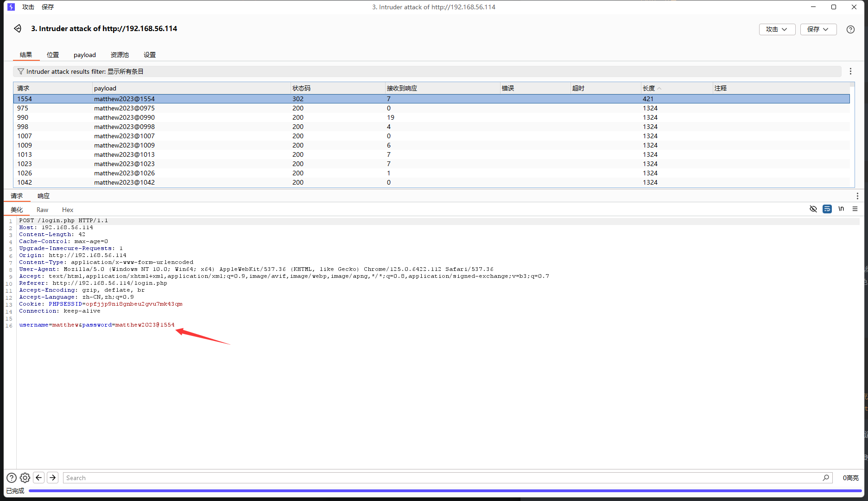Screen dimensions: 868x501
Task: Select the Hex view button
Action: (x=68, y=210)
